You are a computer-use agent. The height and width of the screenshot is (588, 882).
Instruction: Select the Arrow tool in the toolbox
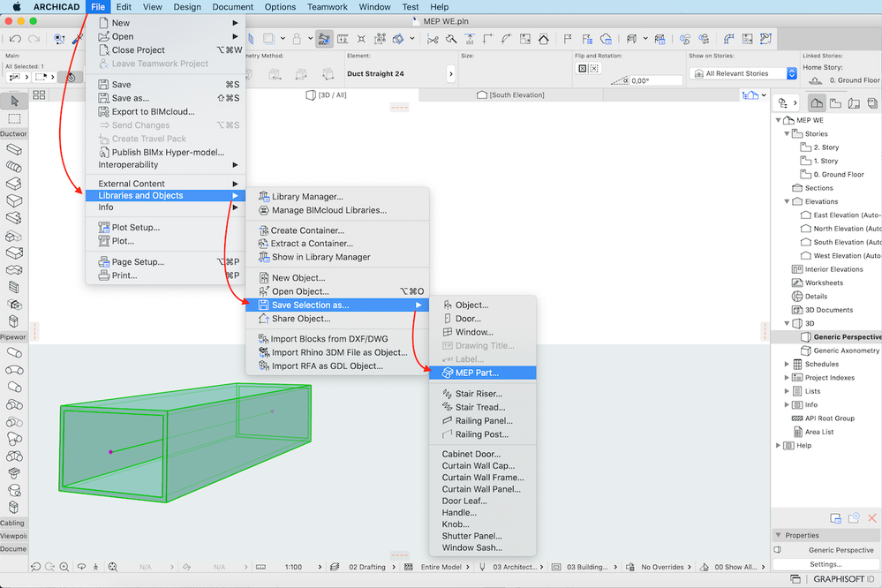14,102
